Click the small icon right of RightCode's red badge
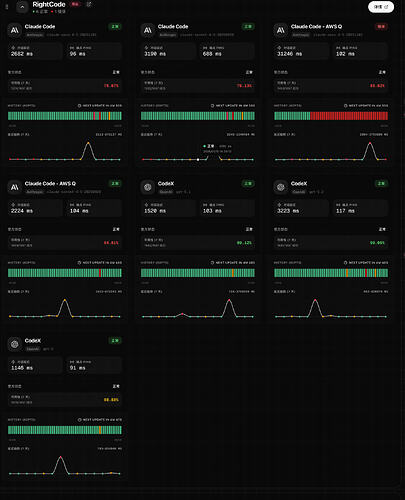405x500 pixels. tap(89, 4)
